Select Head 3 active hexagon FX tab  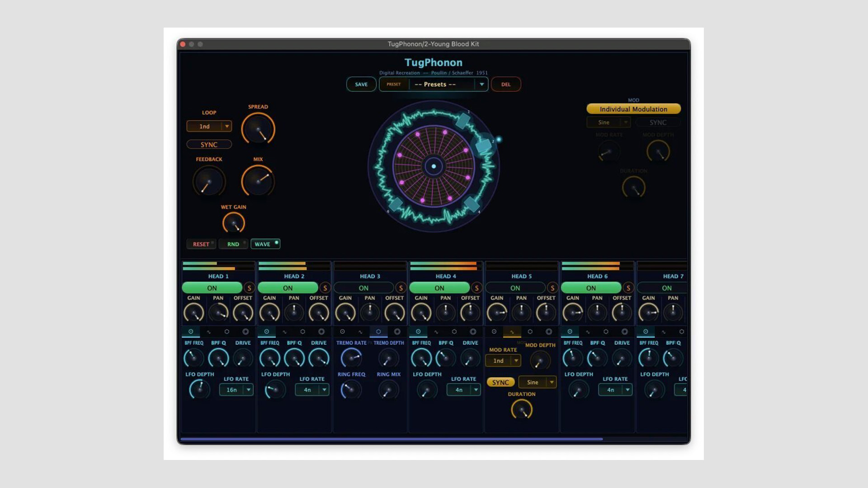378,332
